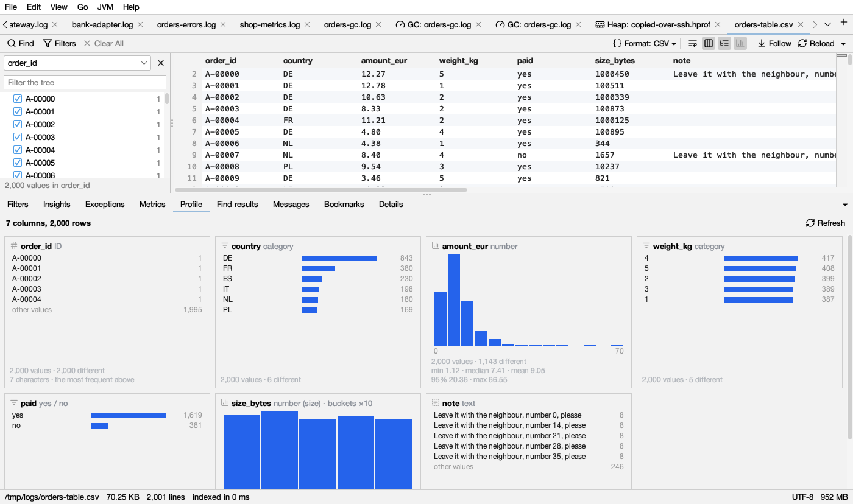Image resolution: width=853 pixels, height=504 pixels.
Task: Click the Refresh icon in Profile panel
Action: coord(826,223)
